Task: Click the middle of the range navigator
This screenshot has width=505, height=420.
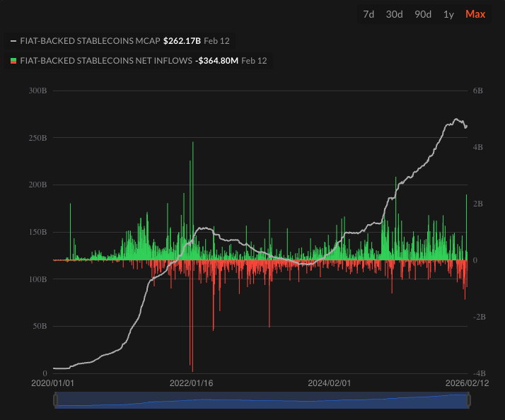Action: click(262, 400)
